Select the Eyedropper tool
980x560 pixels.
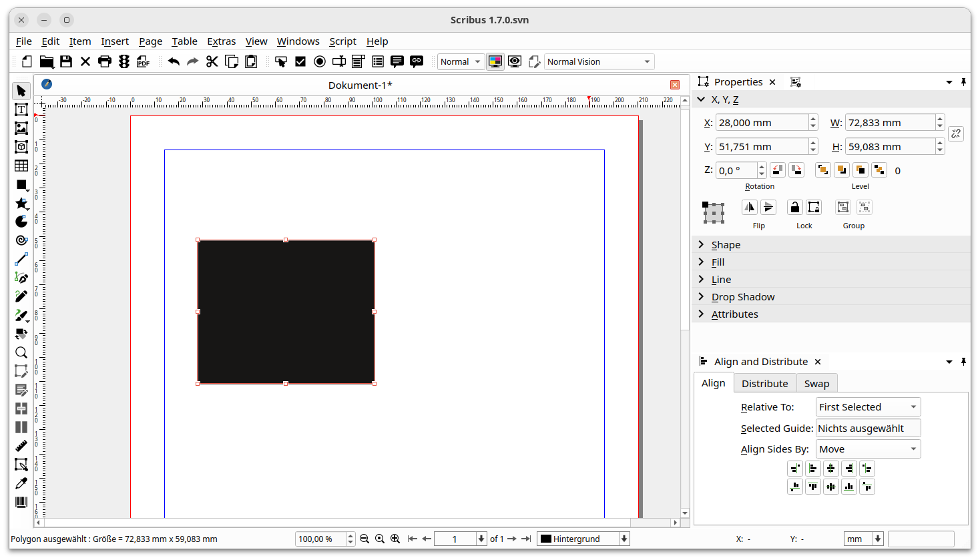tap(21, 483)
